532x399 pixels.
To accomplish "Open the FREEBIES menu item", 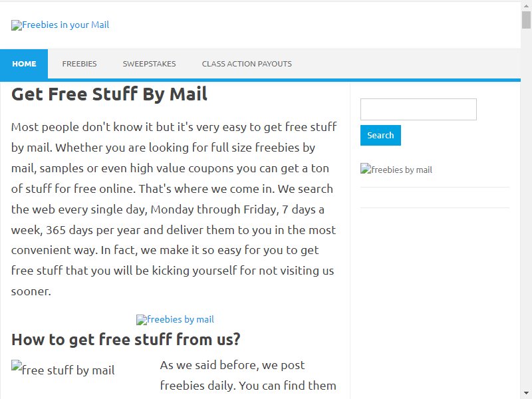I will (x=79, y=64).
